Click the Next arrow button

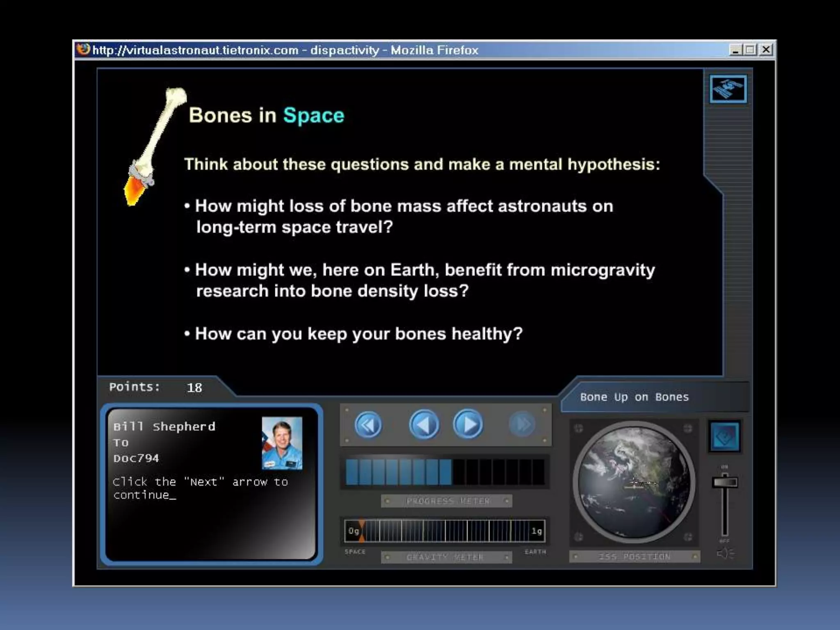[x=468, y=425]
